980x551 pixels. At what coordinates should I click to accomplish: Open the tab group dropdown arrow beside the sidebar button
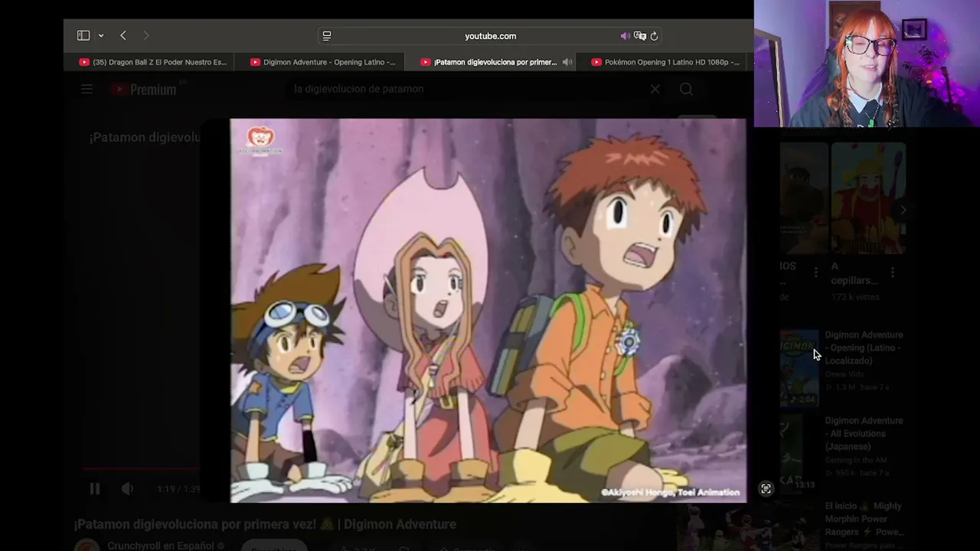pyautogui.click(x=100, y=36)
